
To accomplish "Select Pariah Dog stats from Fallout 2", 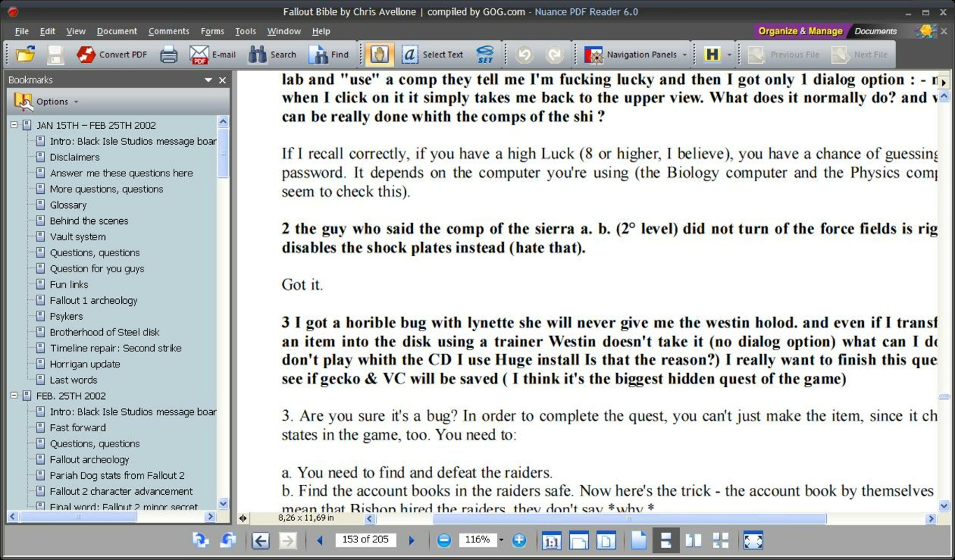I will tap(117, 475).
